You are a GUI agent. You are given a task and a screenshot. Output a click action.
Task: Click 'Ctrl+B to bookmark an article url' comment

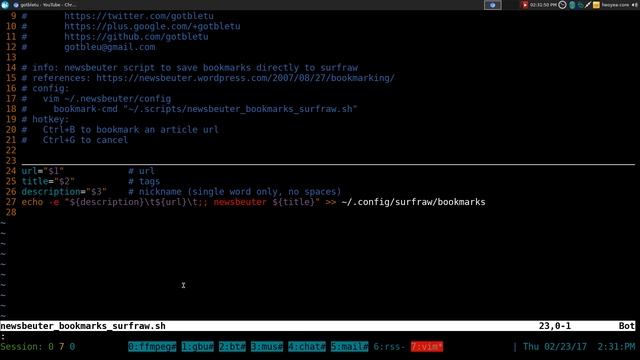[131, 130]
